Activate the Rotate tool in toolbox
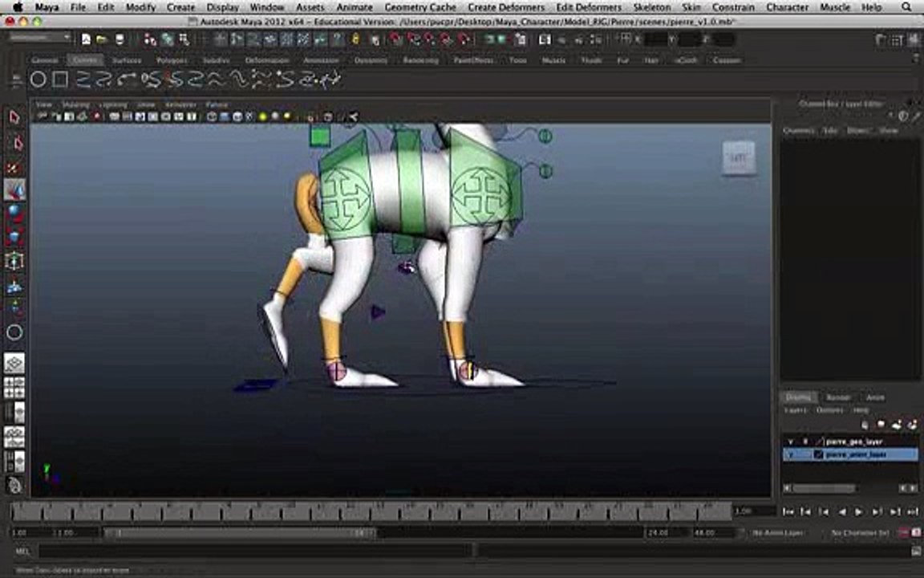Viewport: 924px width, 578px height. click(x=14, y=212)
